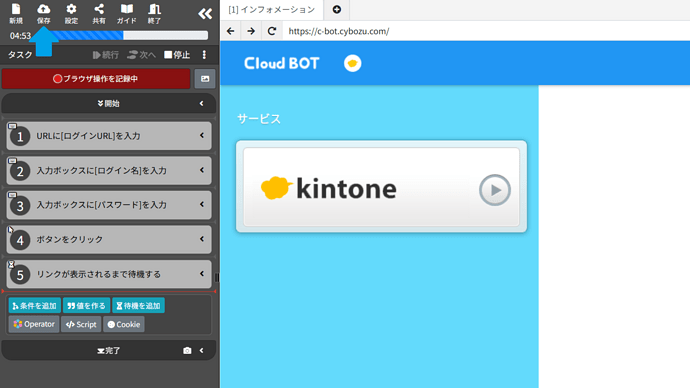Screen dimensions: 690x388
Task: Add a wait with 待機を追加
Action: (x=139, y=305)
